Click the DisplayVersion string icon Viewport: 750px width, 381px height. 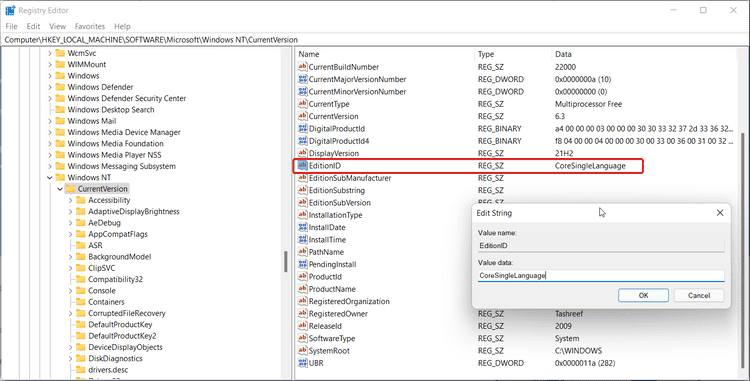tap(302, 153)
